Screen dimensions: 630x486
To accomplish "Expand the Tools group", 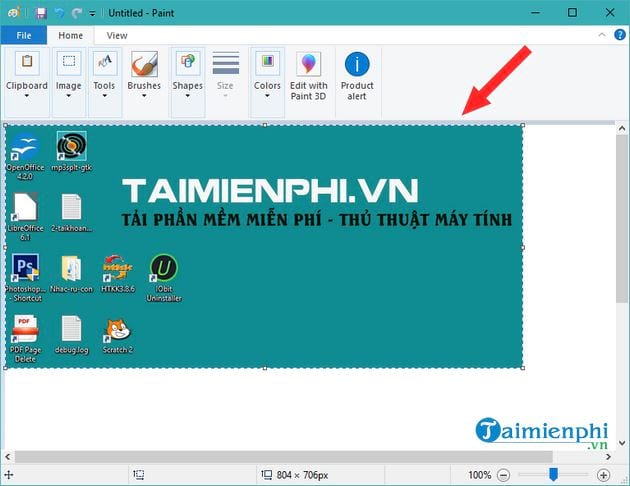I will (104, 74).
